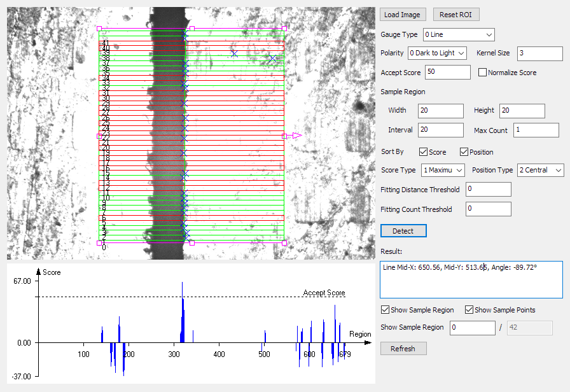Select the left-middle ROI edge handle

point(99,136)
